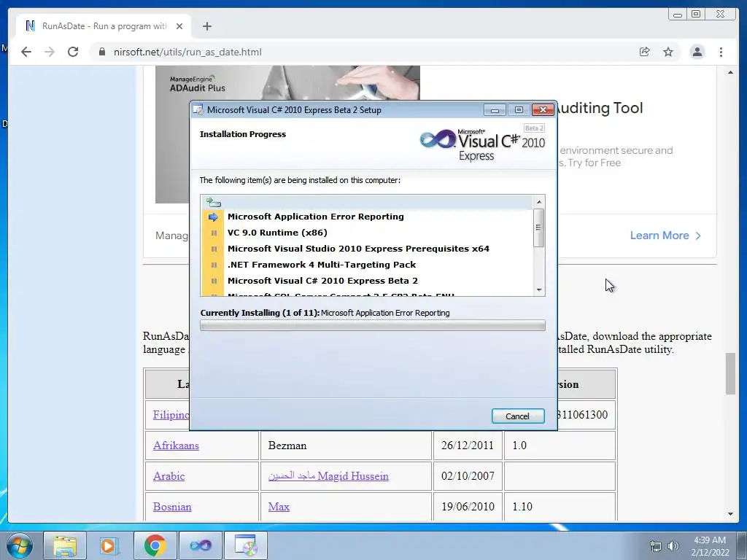Image resolution: width=747 pixels, height=560 pixels.
Task: Click the 02/10/2007 date cell
Action: [x=468, y=476]
